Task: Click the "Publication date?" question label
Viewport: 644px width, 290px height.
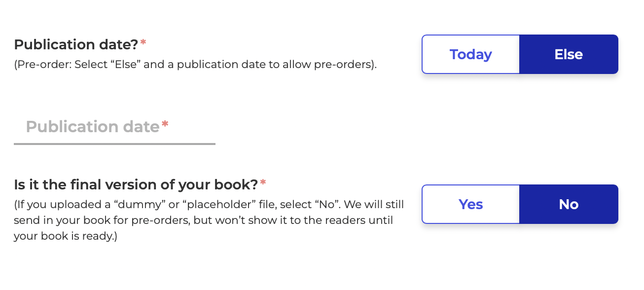Action: (x=74, y=44)
